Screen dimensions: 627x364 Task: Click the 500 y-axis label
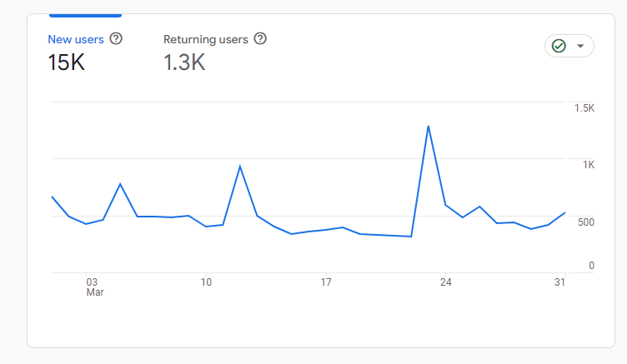coord(586,222)
